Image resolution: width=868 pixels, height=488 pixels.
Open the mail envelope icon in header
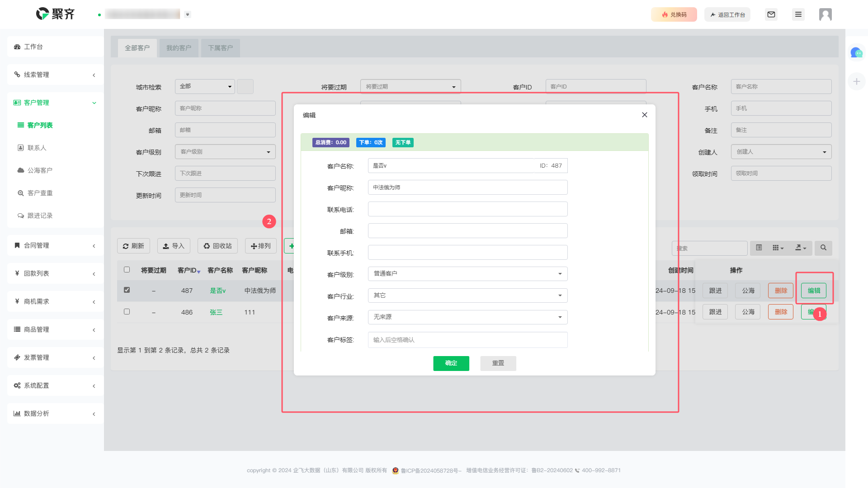coord(771,14)
